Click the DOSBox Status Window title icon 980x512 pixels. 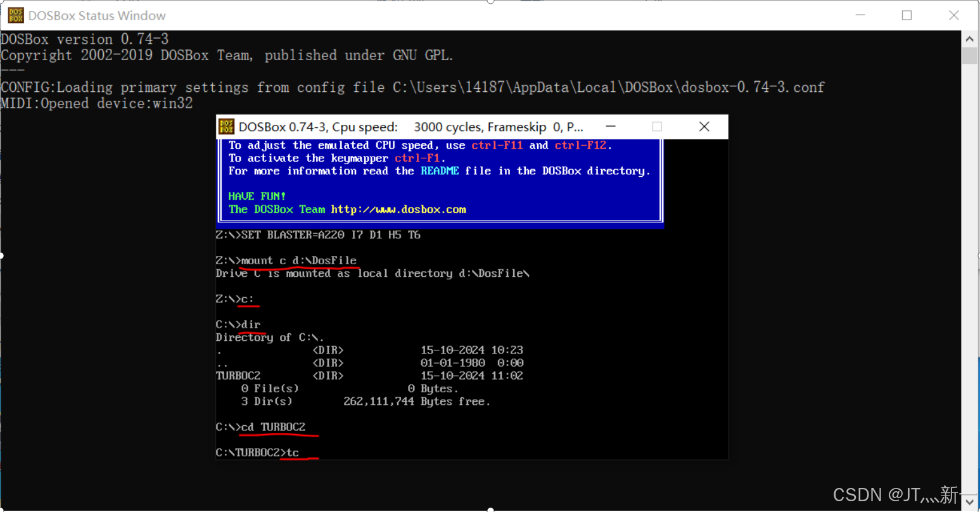coord(16,15)
